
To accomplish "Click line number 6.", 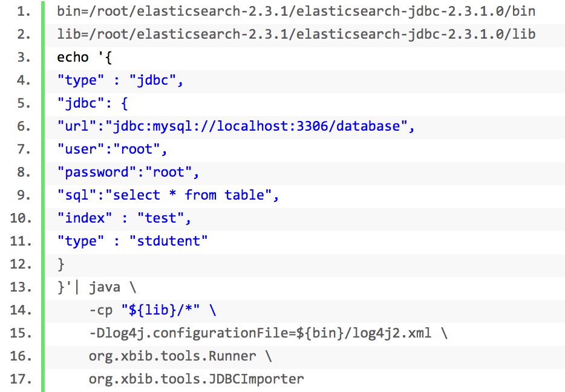I will (x=24, y=126).
